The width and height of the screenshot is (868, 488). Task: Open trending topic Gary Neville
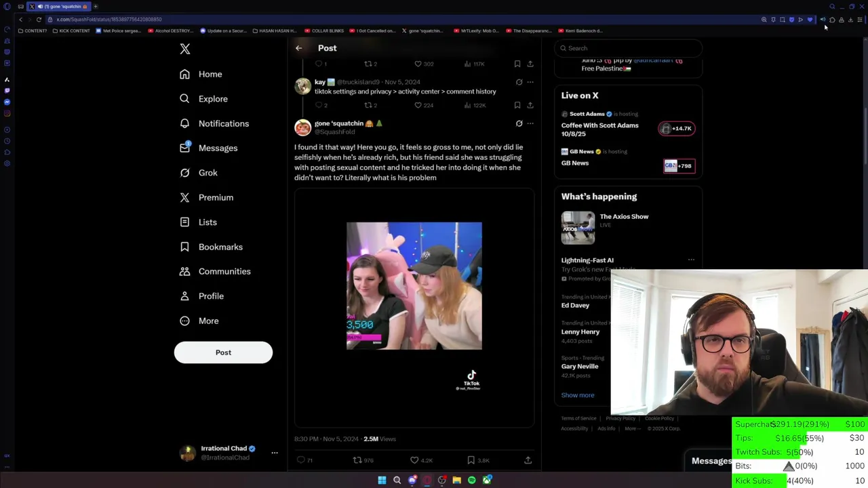click(x=580, y=366)
